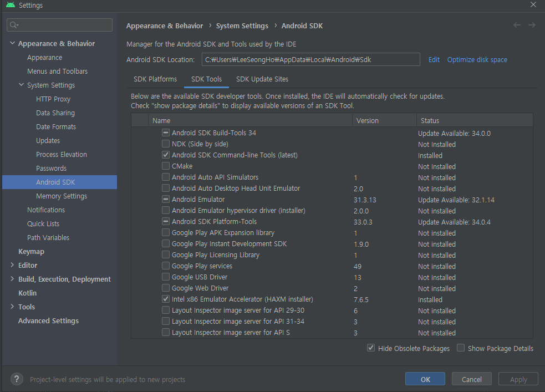Check Android Auto API Simulators
Screen dimensions: 545x392
166,177
